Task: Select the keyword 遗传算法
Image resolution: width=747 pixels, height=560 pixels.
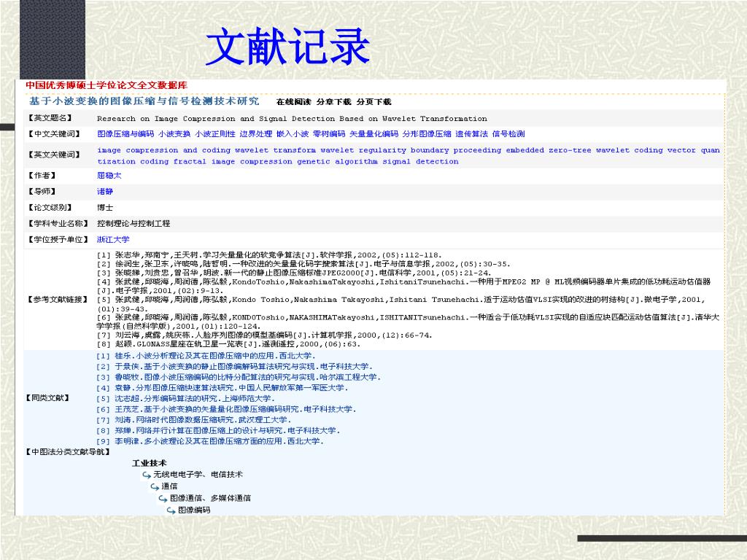Action: coord(472,134)
